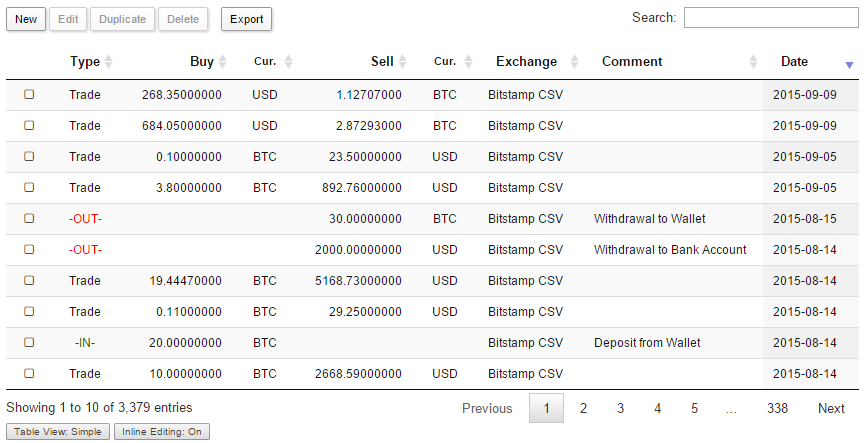Click sort arrows beside second Cur. column
This screenshot has height=443, width=864.
tap(467, 62)
